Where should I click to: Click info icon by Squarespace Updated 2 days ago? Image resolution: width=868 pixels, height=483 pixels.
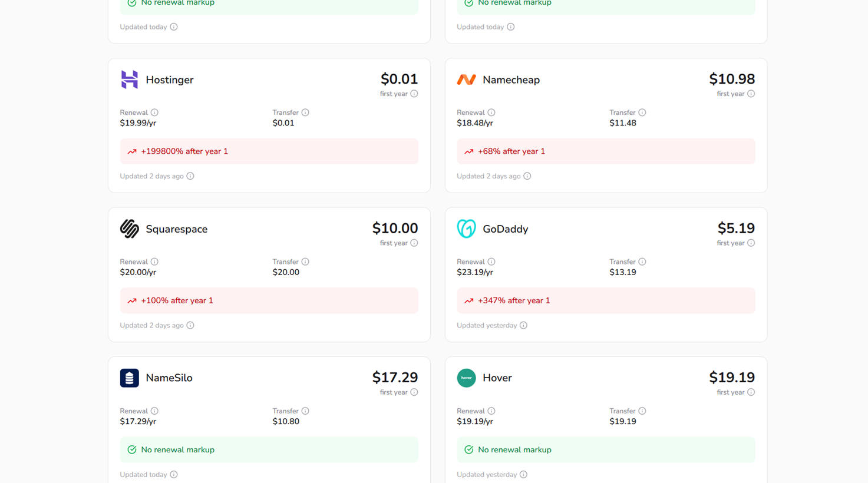(x=190, y=325)
